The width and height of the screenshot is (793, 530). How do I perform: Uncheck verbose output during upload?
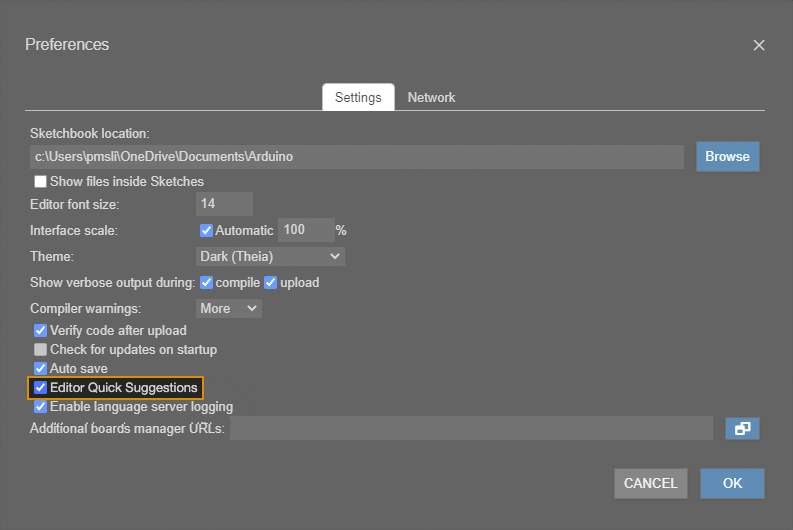point(270,282)
